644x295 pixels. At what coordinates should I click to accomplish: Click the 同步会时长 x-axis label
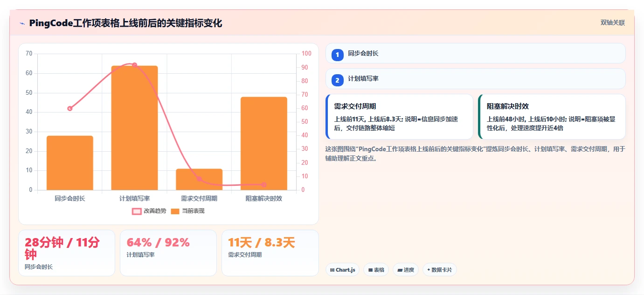pos(70,198)
